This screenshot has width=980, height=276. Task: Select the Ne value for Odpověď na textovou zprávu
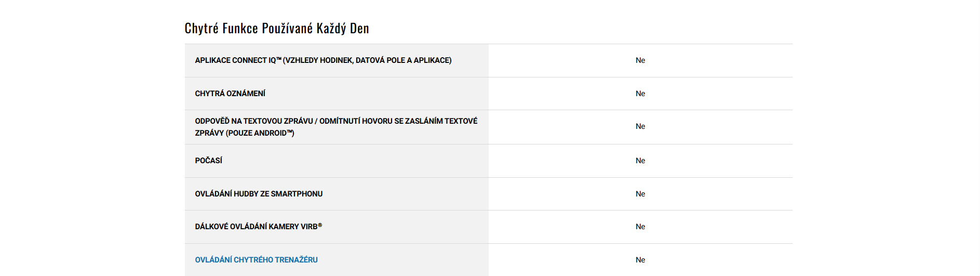pos(640,126)
